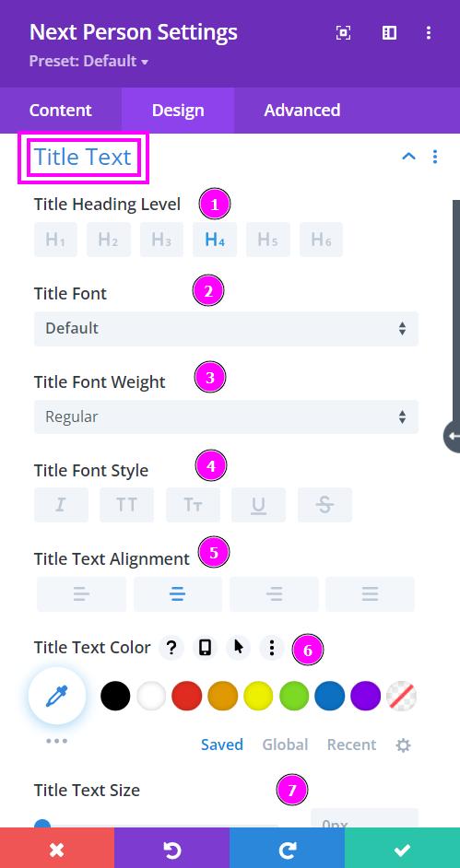Viewport: 460px width, 868px height.
Task: Show the Global colors list
Action: pos(285,745)
